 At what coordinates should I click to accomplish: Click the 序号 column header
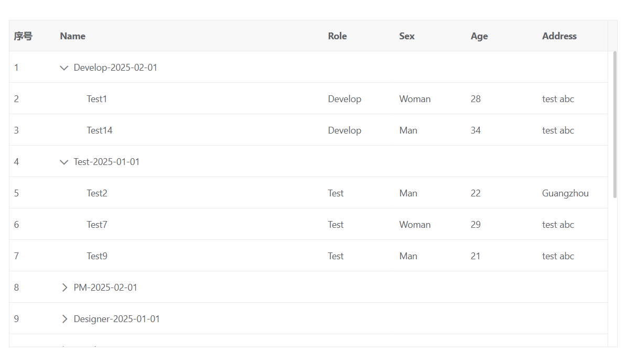pyautogui.click(x=23, y=36)
